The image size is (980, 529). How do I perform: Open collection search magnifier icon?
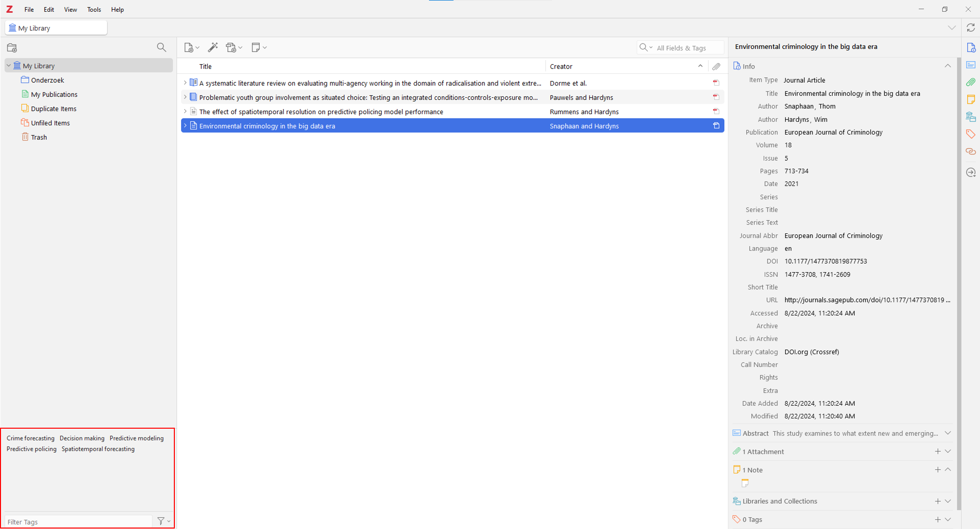[x=161, y=47]
